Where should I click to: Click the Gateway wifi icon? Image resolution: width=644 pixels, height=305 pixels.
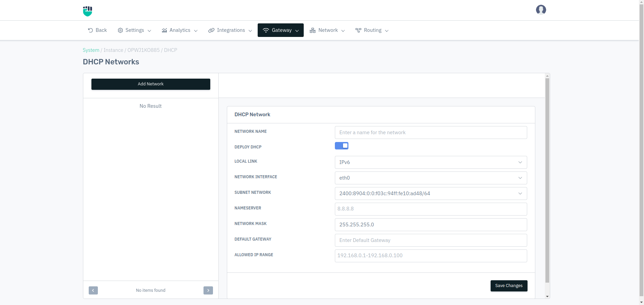click(x=266, y=30)
